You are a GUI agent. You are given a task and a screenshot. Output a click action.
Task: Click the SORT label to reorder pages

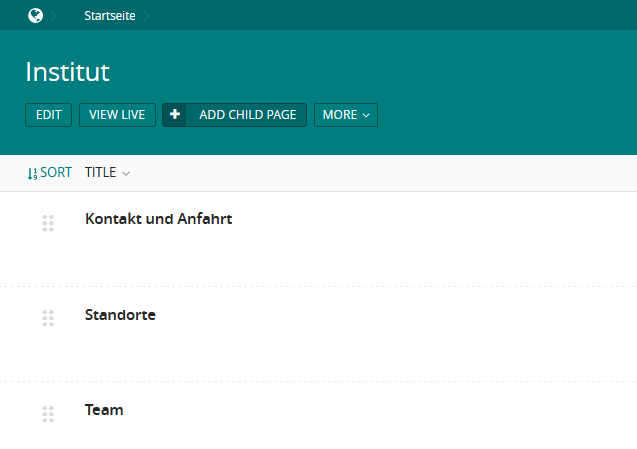click(56, 172)
